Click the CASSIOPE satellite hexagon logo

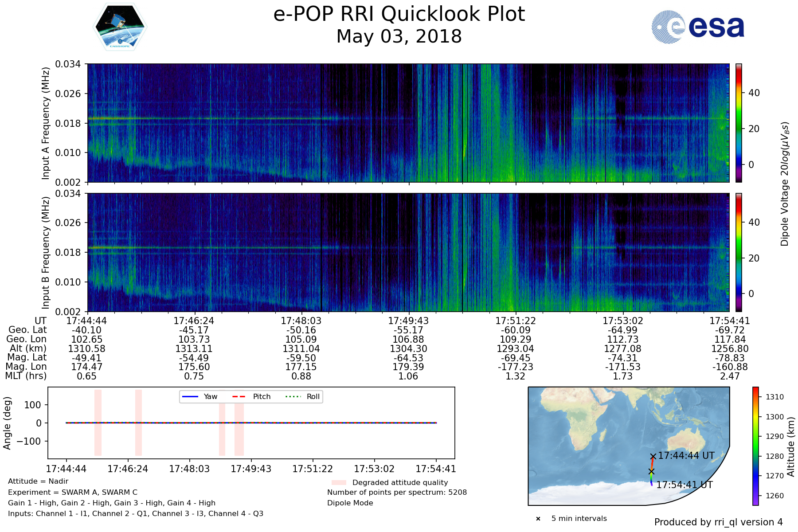(x=120, y=27)
